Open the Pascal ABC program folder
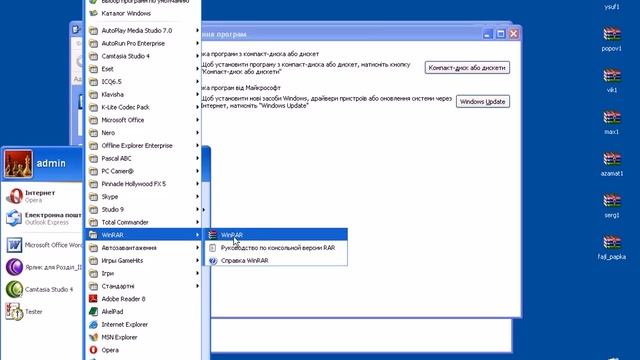 click(x=144, y=158)
